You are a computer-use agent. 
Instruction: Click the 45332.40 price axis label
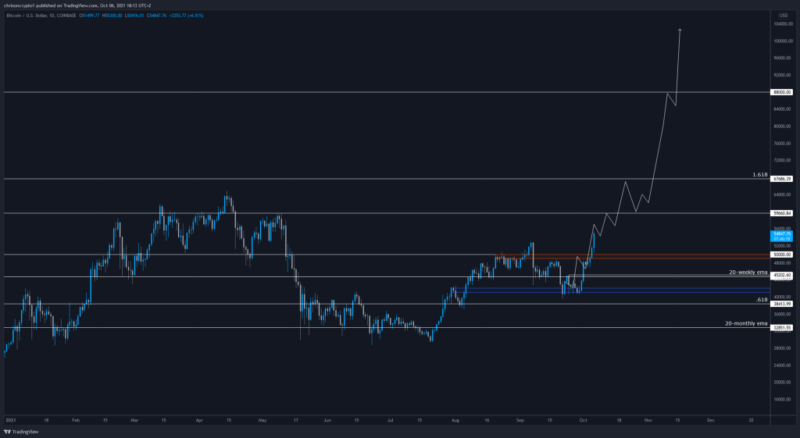pyautogui.click(x=781, y=275)
